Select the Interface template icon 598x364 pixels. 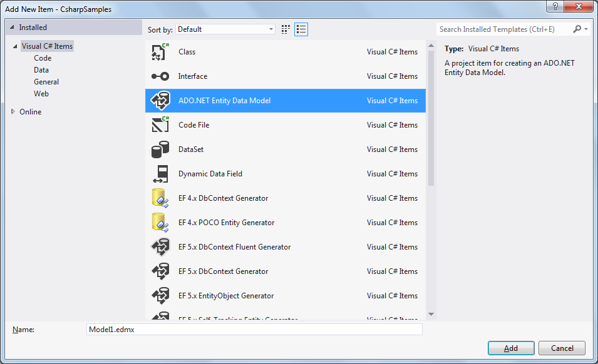[x=160, y=76]
